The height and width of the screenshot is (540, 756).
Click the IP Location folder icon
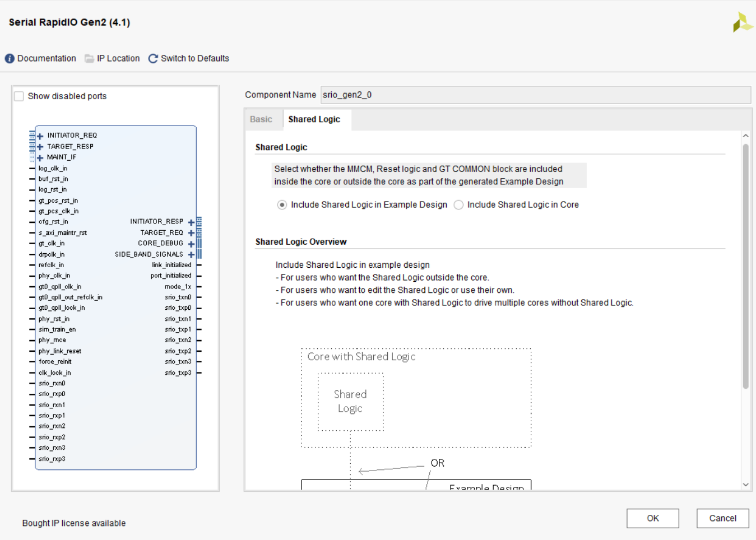click(x=89, y=58)
